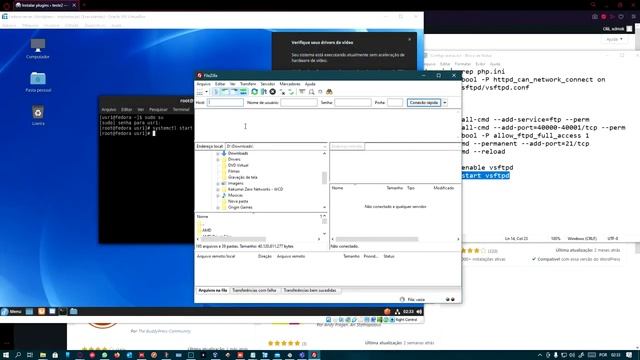This screenshot has width=640, height=360.
Task: Open the Ver menu in FileZilla
Action: (232, 84)
